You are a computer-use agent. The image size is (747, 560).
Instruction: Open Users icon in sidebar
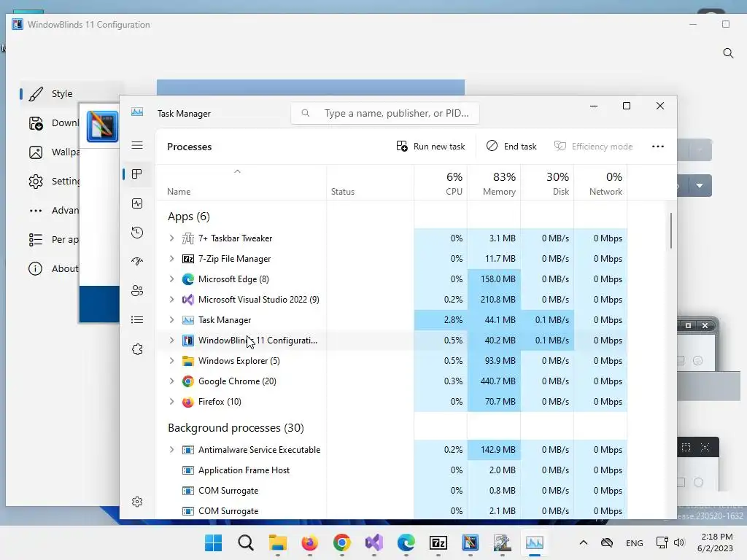pyautogui.click(x=137, y=290)
